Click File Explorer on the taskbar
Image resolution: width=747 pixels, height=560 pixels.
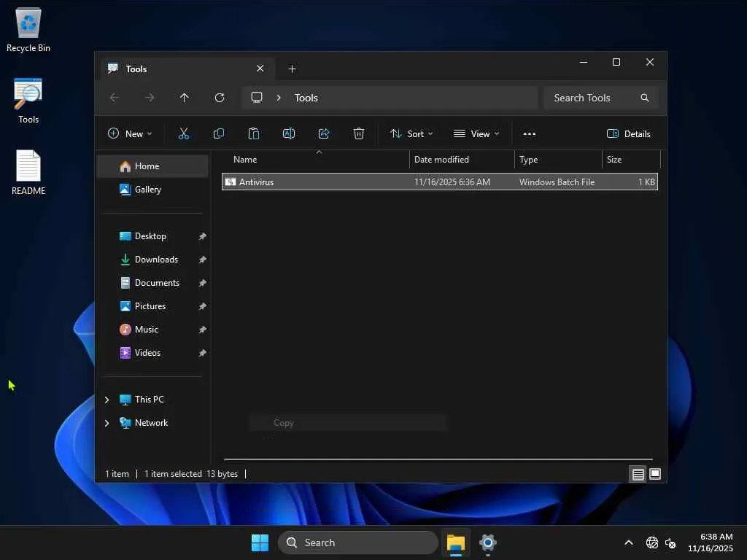click(x=456, y=542)
